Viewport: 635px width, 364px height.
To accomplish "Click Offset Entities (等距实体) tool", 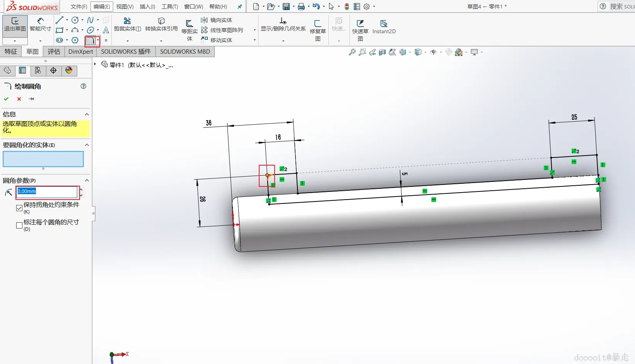I will tap(190, 30).
